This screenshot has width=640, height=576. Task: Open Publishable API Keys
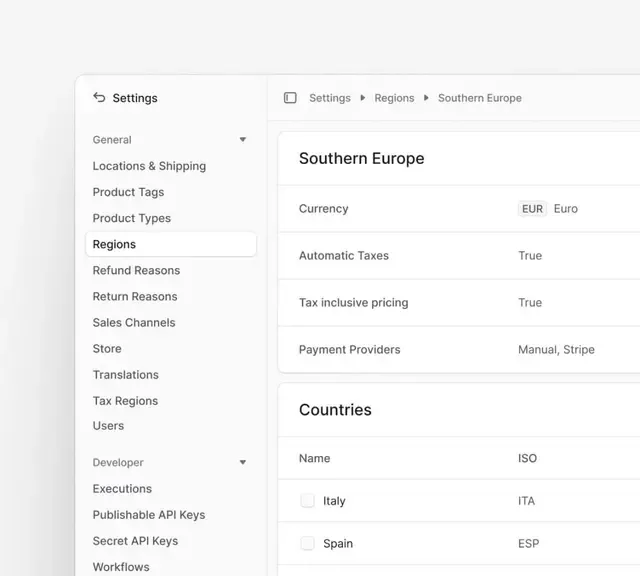click(x=149, y=515)
